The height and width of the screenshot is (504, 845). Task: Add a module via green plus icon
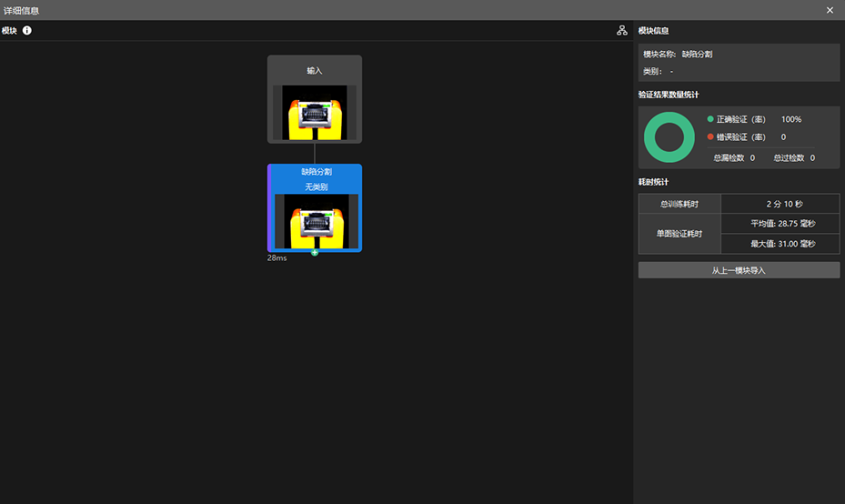[x=315, y=252]
